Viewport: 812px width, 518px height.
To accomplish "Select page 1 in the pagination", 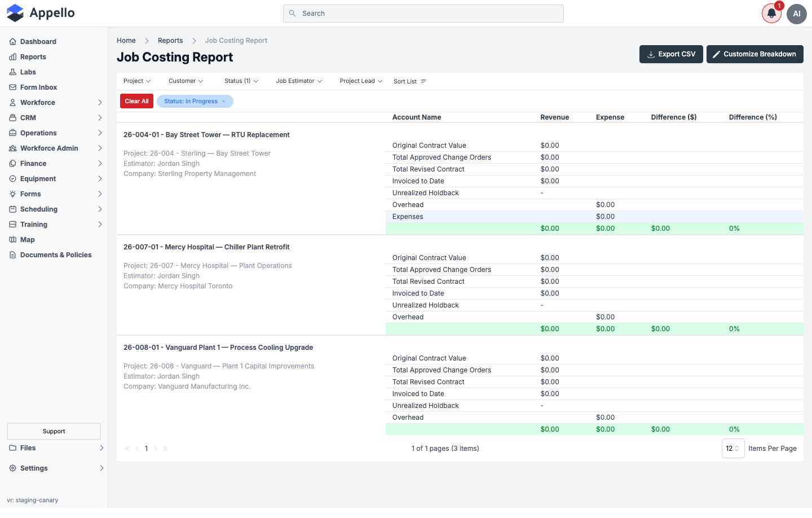I will coord(147,449).
